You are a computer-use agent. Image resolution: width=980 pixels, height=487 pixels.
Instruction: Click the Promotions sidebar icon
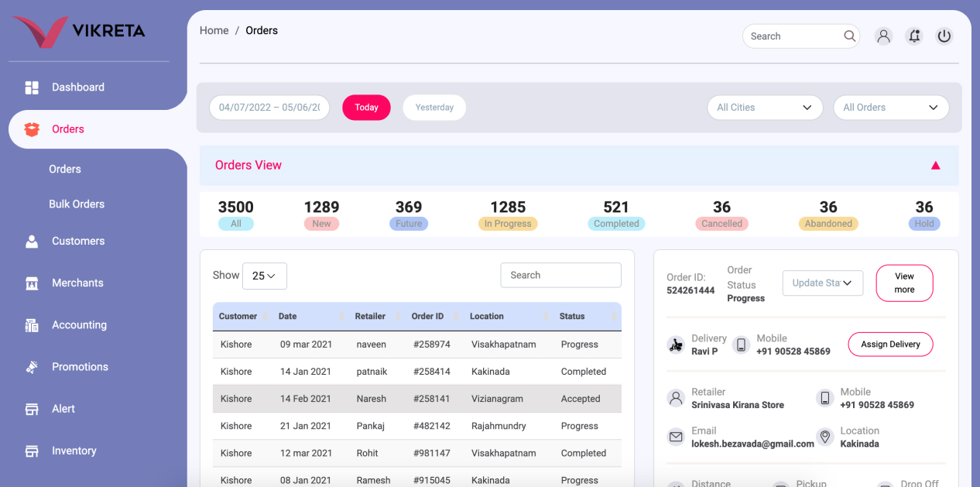(x=32, y=367)
